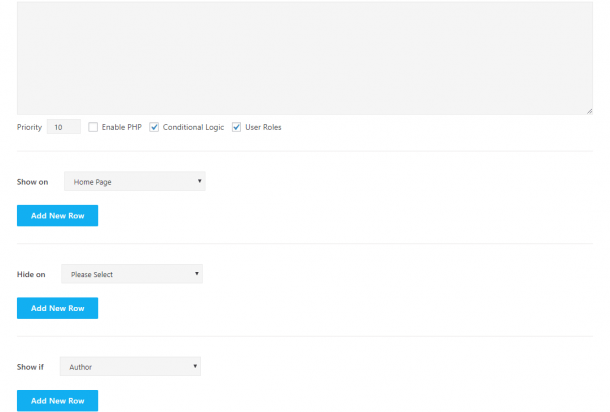
Task: Click the arrow on the Home Page dropdown
Action: pyautogui.click(x=200, y=182)
